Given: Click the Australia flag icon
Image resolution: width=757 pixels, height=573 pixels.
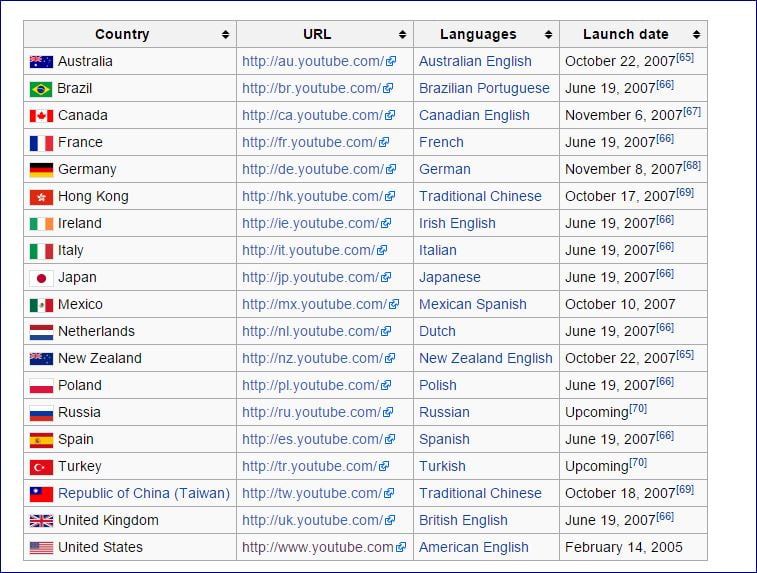Looking at the screenshot, I should 41,61.
